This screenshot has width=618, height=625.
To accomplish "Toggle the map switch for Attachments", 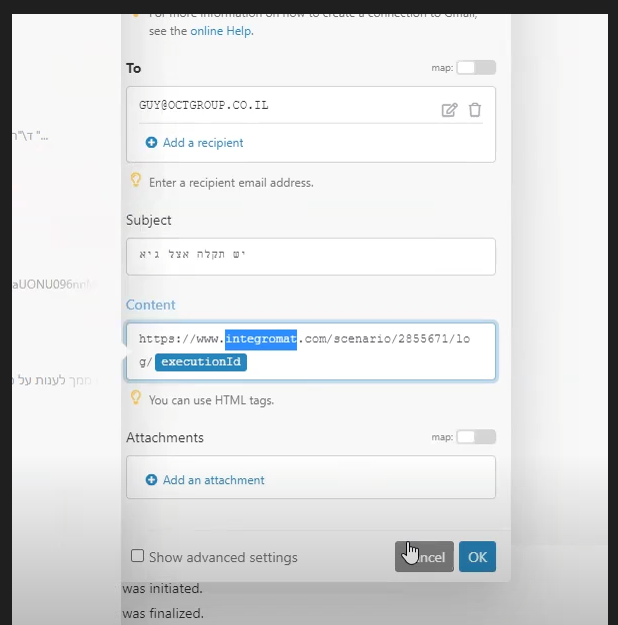I will click(x=476, y=437).
